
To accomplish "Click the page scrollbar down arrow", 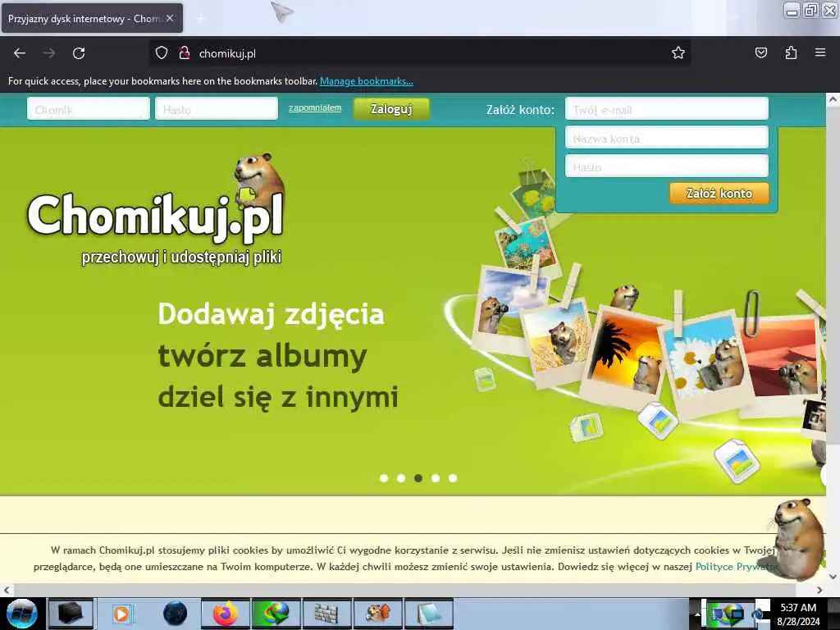I will (833, 577).
